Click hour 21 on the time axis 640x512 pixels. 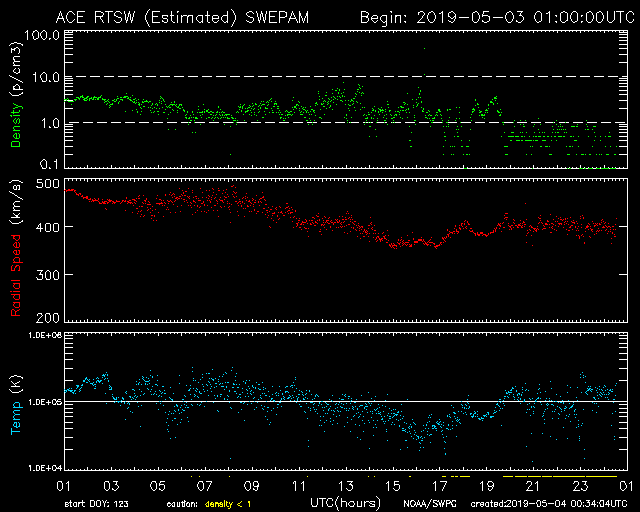533,485
